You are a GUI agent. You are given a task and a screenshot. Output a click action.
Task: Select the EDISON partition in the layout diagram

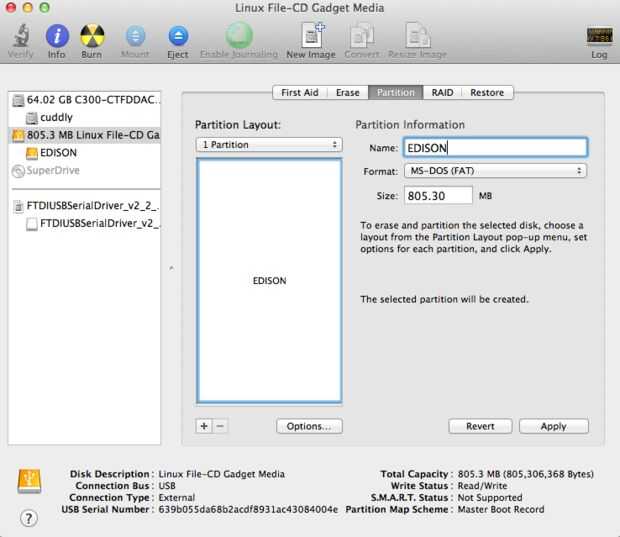269,281
